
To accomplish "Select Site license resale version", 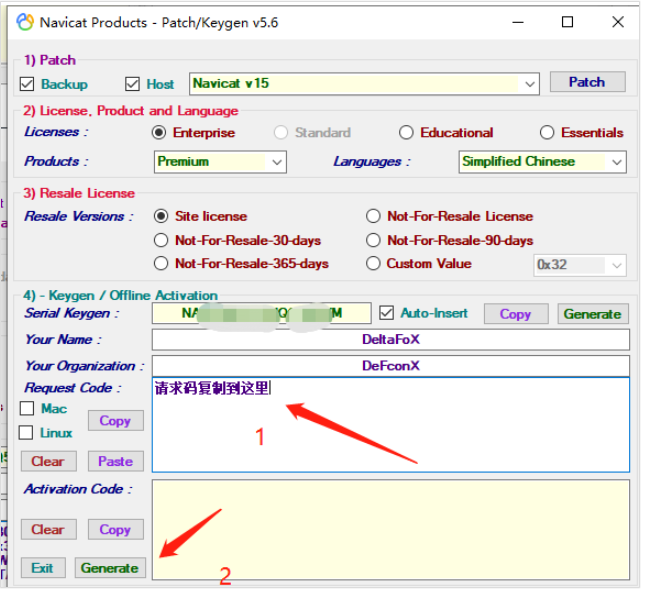I will (161, 216).
